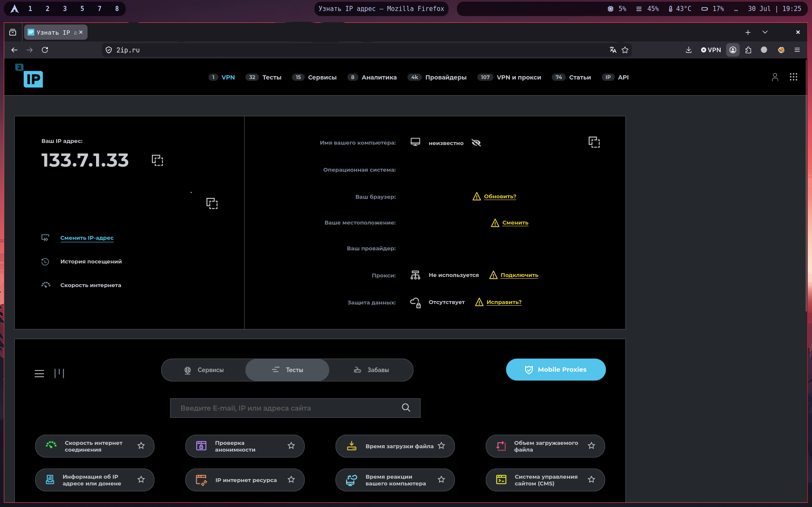Screen dimensions: 812x507
Task: Switch to column view layout
Action: 59,373
